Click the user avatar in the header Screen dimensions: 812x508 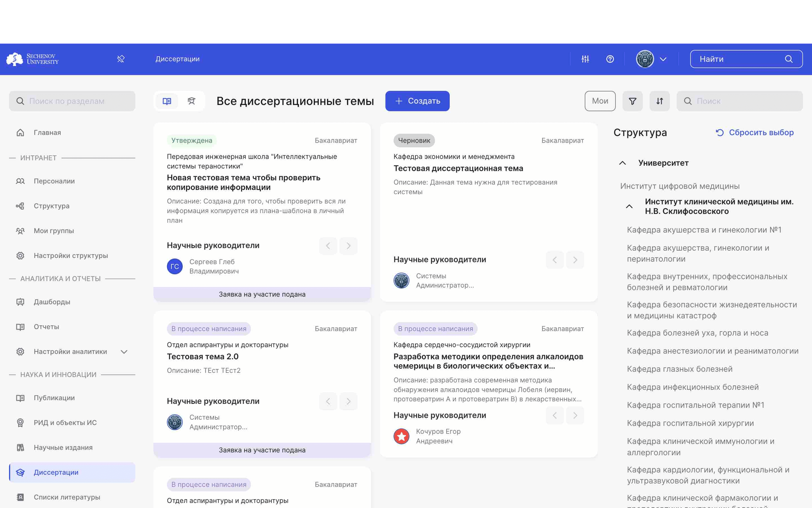pos(645,59)
